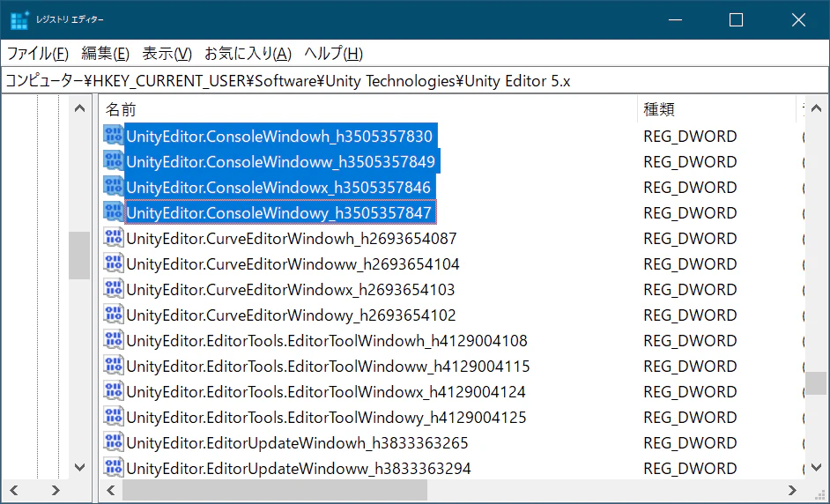Select UnityEditor.CurveEditorWindoww_h2693654104 value name
This screenshot has width=830, height=504.
click(x=293, y=263)
